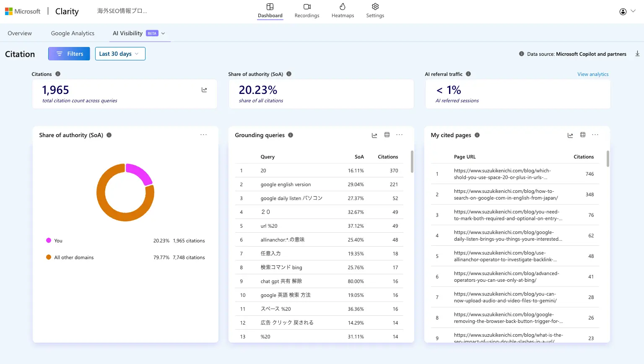
Task: Open the Heatmaps tab
Action: click(343, 11)
